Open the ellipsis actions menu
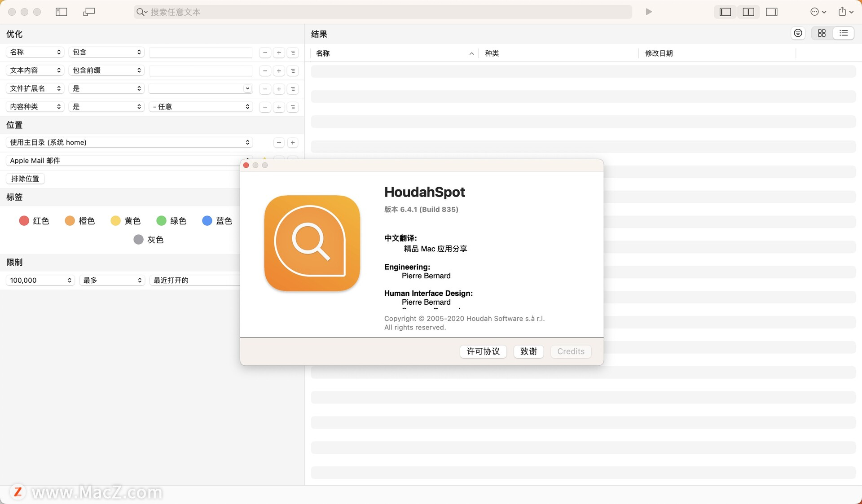This screenshot has width=862, height=504. point(818,12)
